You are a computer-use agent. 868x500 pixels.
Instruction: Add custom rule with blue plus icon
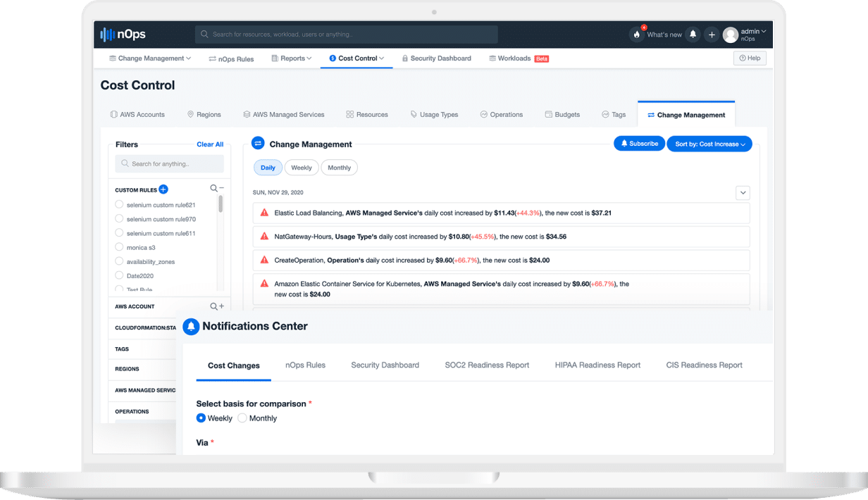tap(163, 189)
